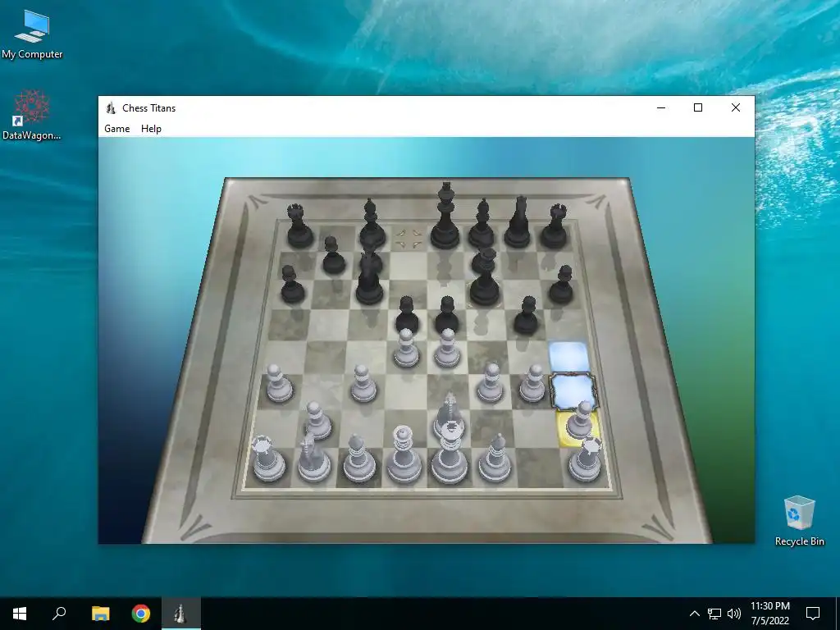
Task: Open DataWagon desktop shortcut
Action: click(x=32, y=116)
